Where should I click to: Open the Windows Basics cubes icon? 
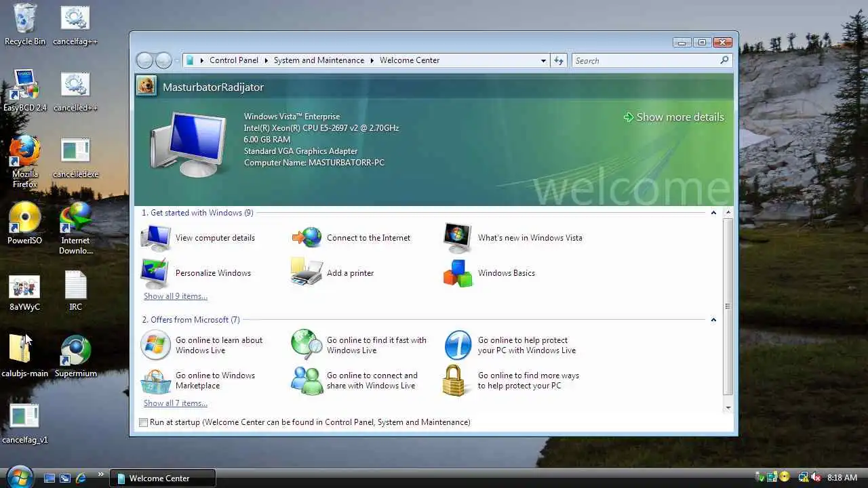[x=458, y=273]
